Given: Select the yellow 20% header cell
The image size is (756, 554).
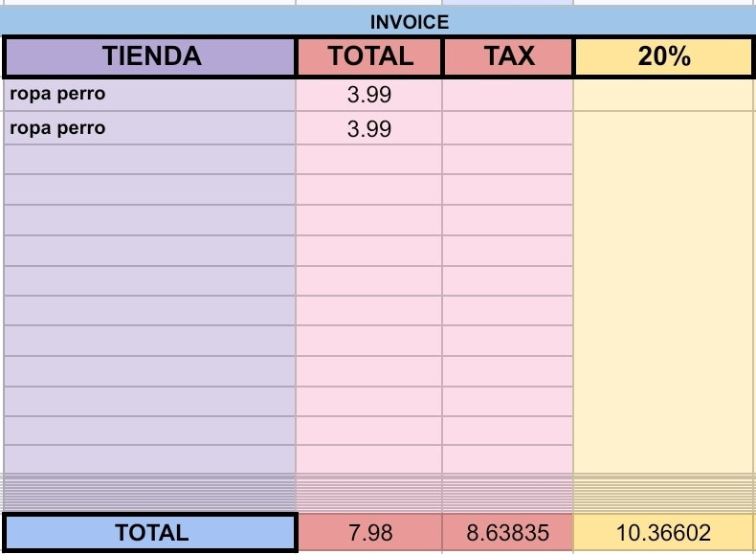Looking at the screenshot, I should (664, 56).
